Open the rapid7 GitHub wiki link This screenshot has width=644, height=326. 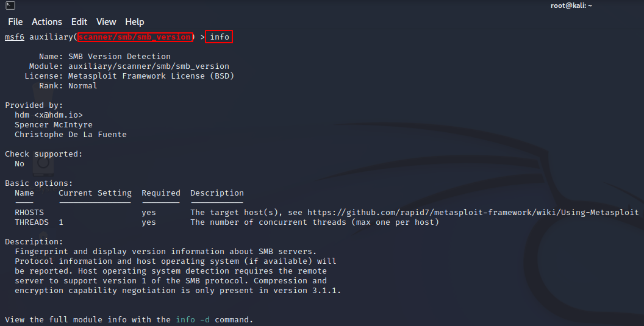[473, 213]
